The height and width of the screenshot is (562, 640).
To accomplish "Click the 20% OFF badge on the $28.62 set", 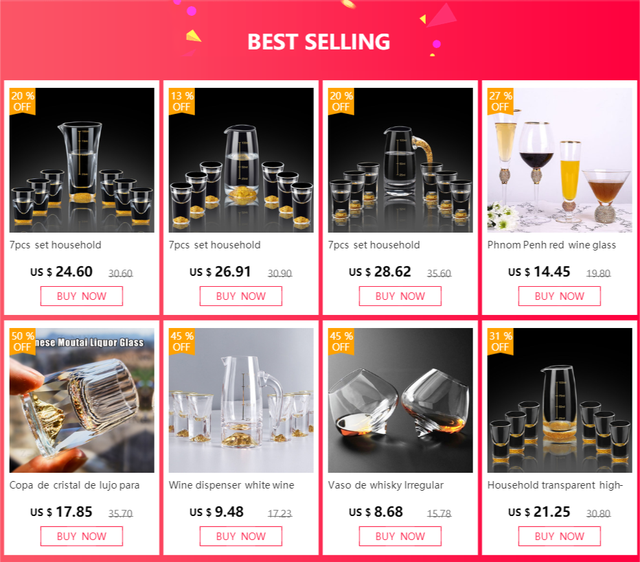I will (x=341, y=101).
